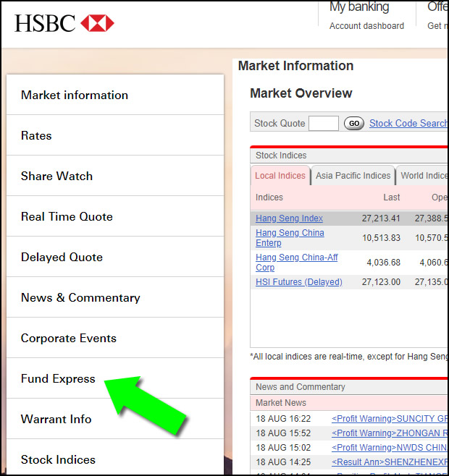
Task: Click the Last column header
Action: coord(392,197)
